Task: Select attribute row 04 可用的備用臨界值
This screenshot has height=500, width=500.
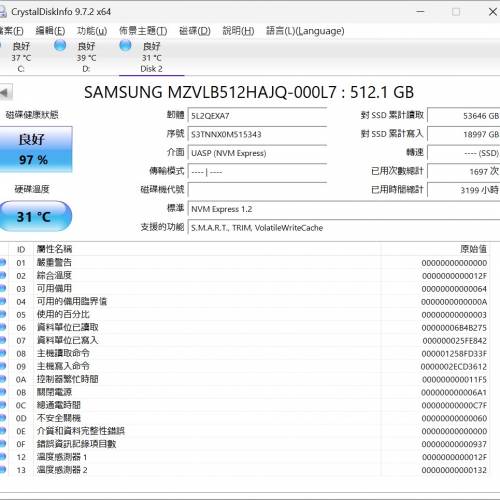Action: 244,302
